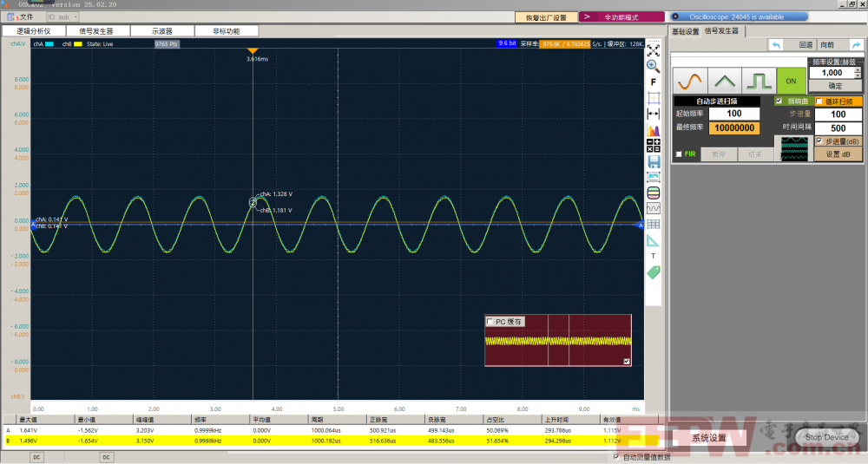
Task: Enable the FIR filter checkbox
Action: (679, 154)
